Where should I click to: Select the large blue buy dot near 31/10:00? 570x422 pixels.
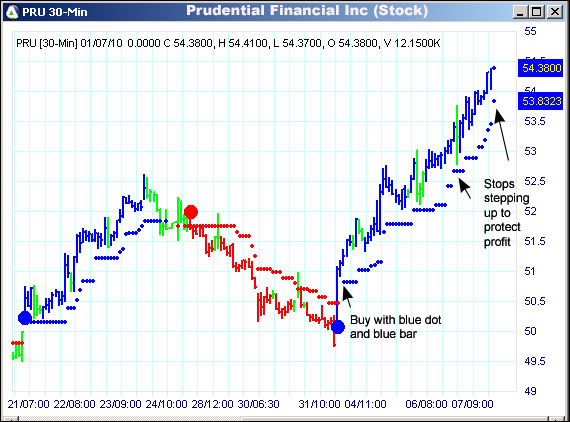[338, 327]
